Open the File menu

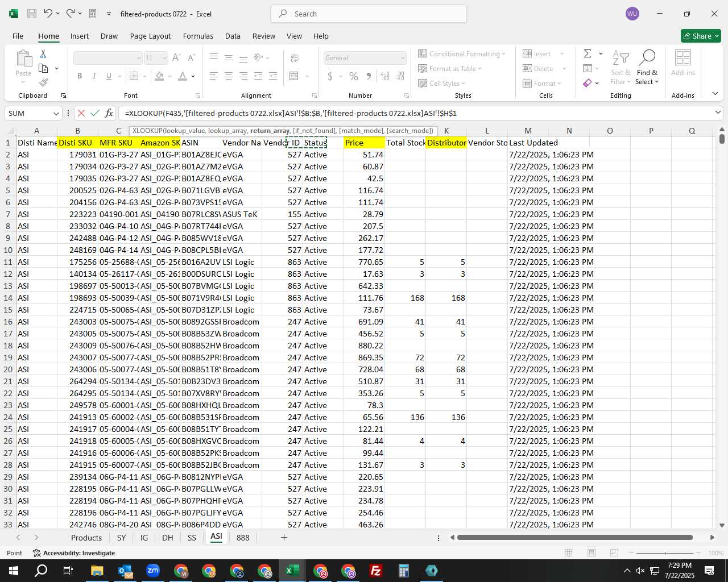point(18,36)
